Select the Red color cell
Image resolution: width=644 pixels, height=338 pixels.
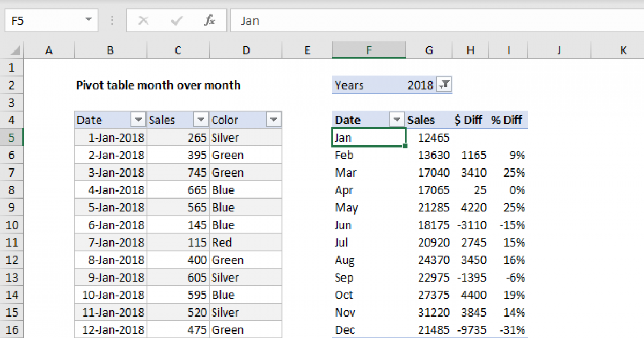pyautogui.click(x=246, y=242)
